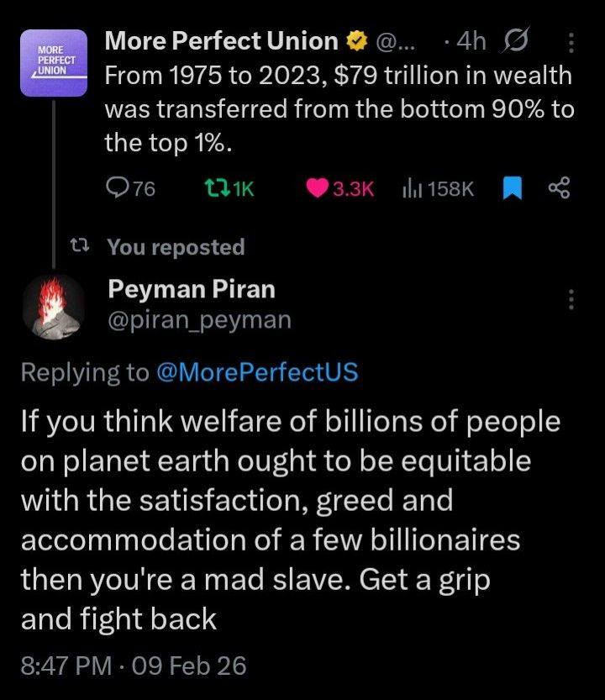Click the Peyman Piran display name

click(x=191, y=289)
